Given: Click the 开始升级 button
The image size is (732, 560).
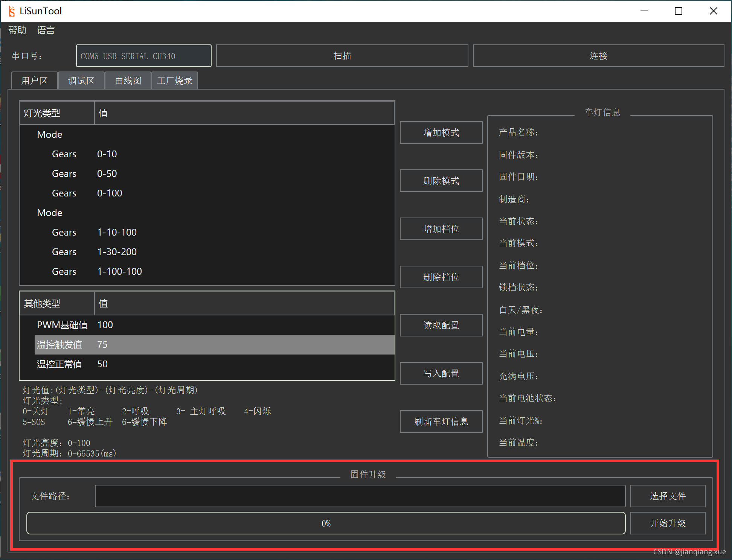Looking at the screenshot, I should pos(668,523).
